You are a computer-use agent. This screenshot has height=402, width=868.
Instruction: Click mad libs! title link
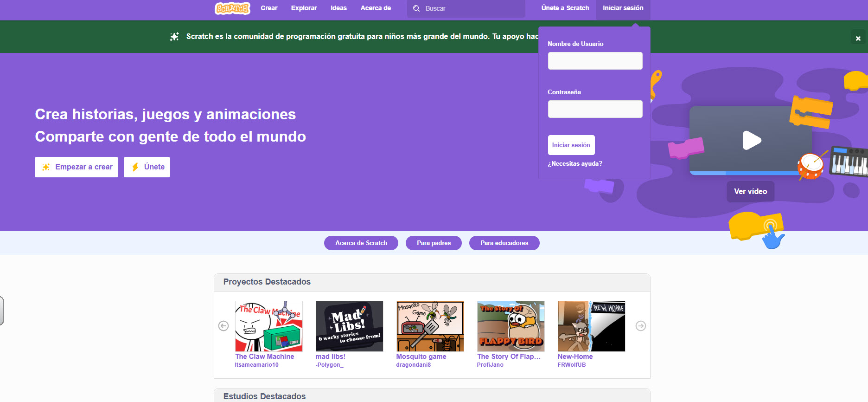331,357
